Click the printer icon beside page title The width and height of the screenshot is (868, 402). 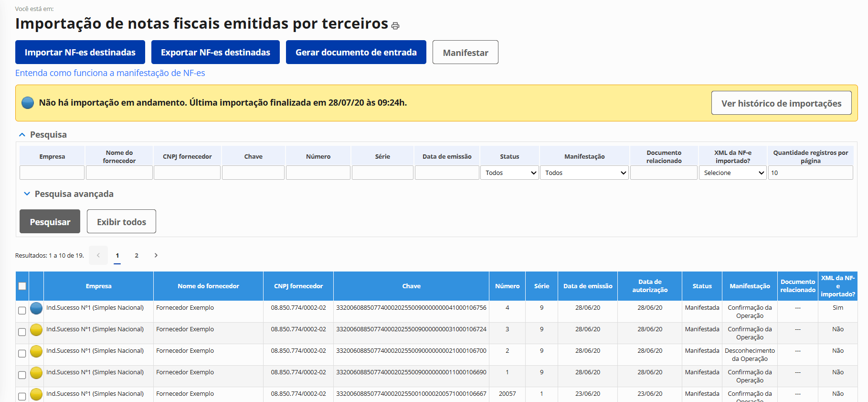395,26
